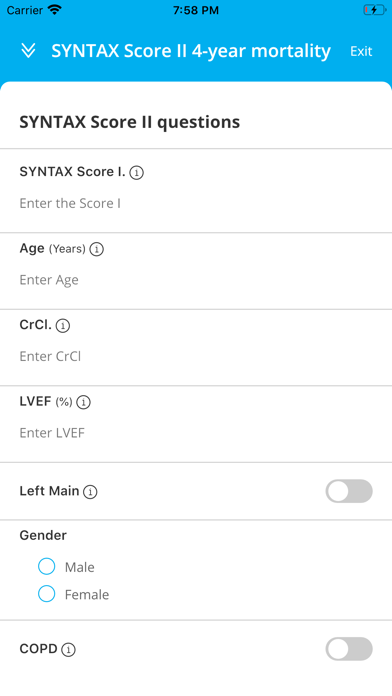The width and height of the screenshot is (392, 696).
Task: Focus the Enter LVEF input field
Action: tap(196, 433)
